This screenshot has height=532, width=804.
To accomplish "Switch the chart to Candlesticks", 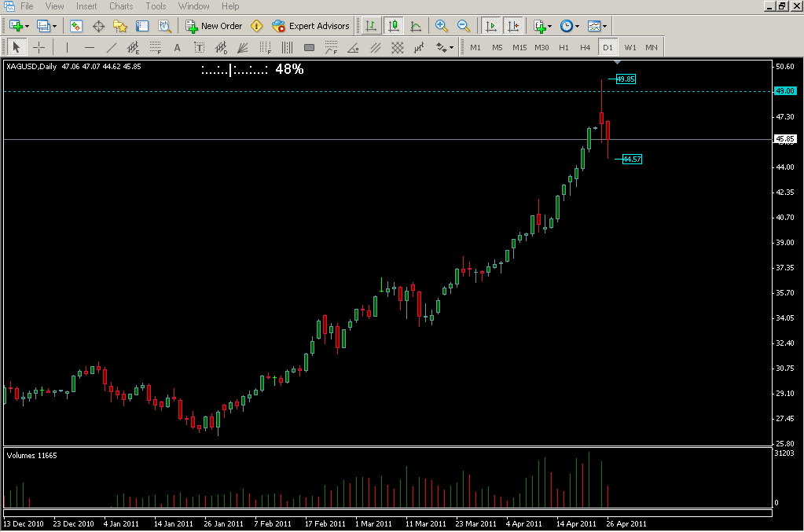I will pyautogui.click(x=394, y=26).
